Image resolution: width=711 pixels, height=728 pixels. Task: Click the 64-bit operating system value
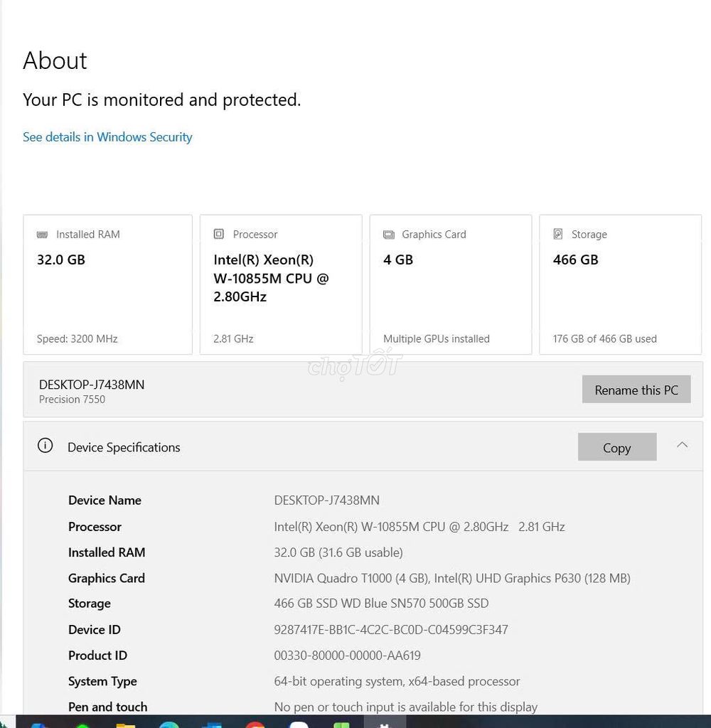(397, 681)
